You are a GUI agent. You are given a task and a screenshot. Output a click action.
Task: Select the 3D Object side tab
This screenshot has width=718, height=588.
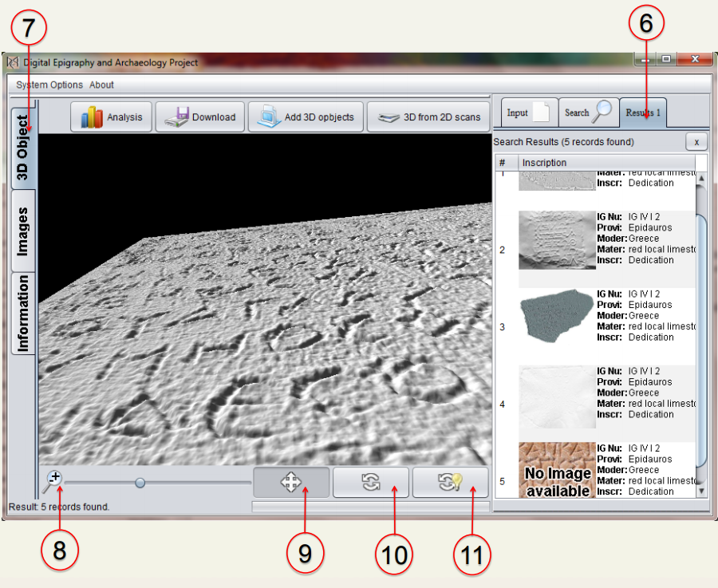pyautogui.click(x=23, y=149)
